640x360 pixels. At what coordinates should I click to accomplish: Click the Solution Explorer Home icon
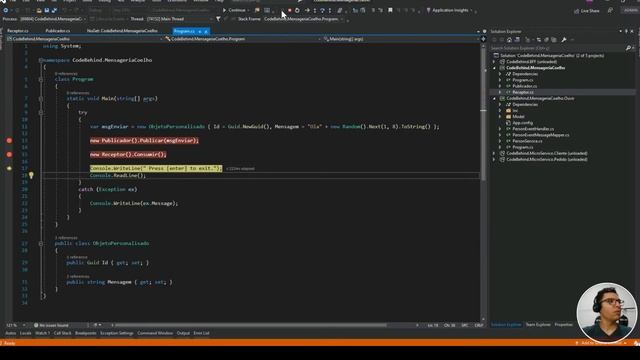click(509, 40)
